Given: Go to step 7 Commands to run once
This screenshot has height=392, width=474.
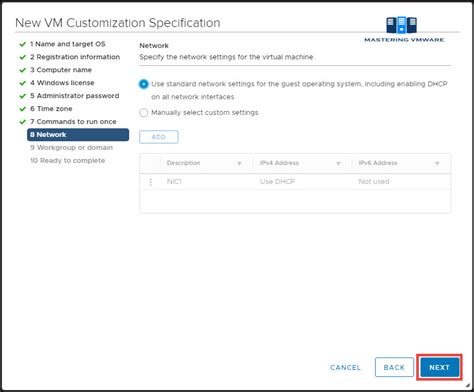Looking at the screenshot, I should (x=73, y=122).
